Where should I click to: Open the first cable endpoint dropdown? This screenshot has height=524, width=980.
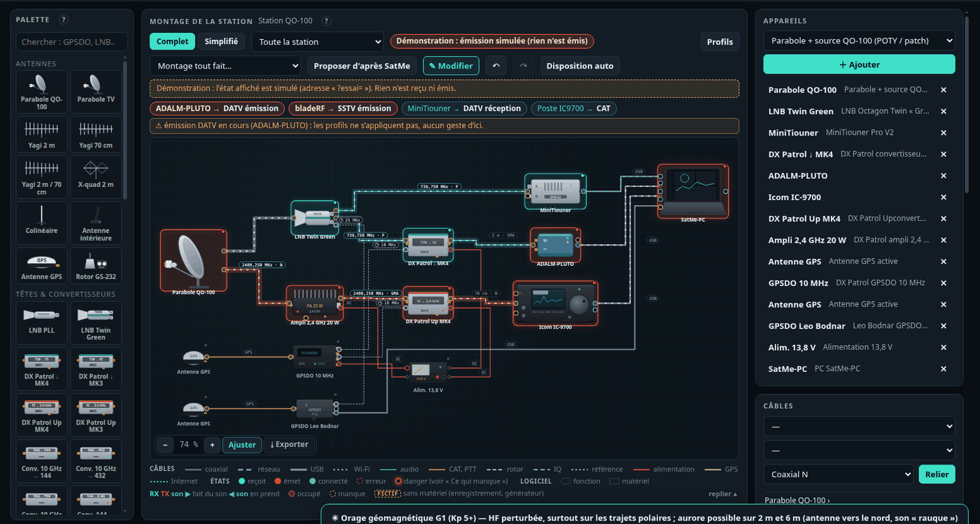pos(859,425)
